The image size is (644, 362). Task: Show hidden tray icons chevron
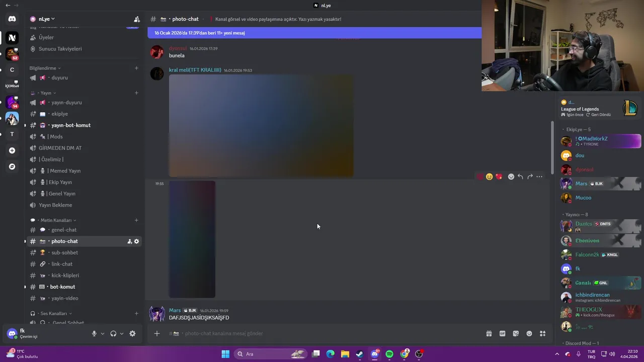[557, 354]
